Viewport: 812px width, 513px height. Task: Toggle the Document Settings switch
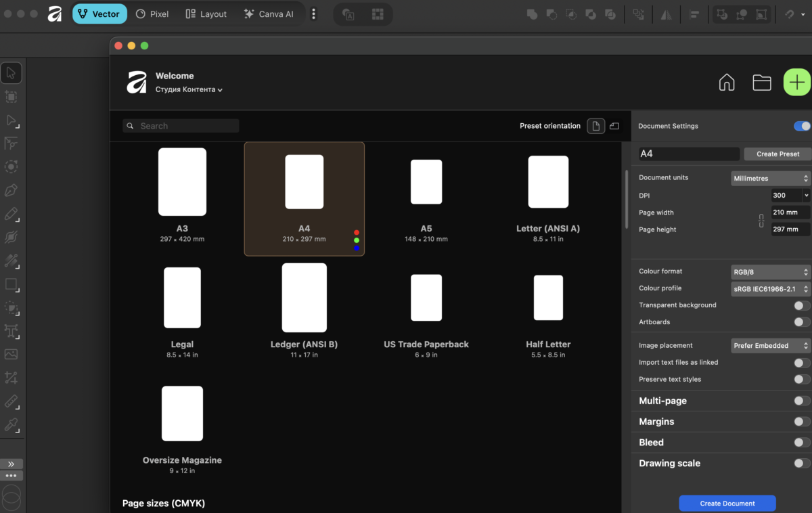(x=802, y=126)
